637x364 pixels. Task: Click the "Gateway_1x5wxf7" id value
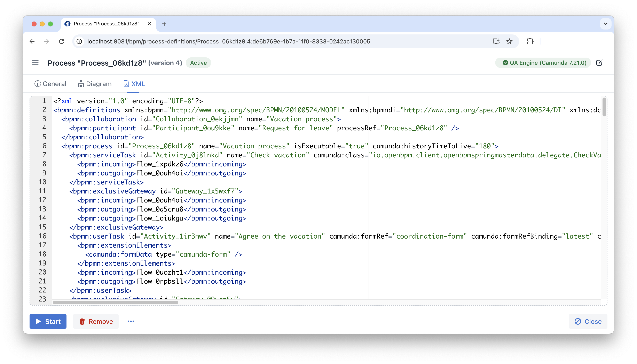click(205, 191)
